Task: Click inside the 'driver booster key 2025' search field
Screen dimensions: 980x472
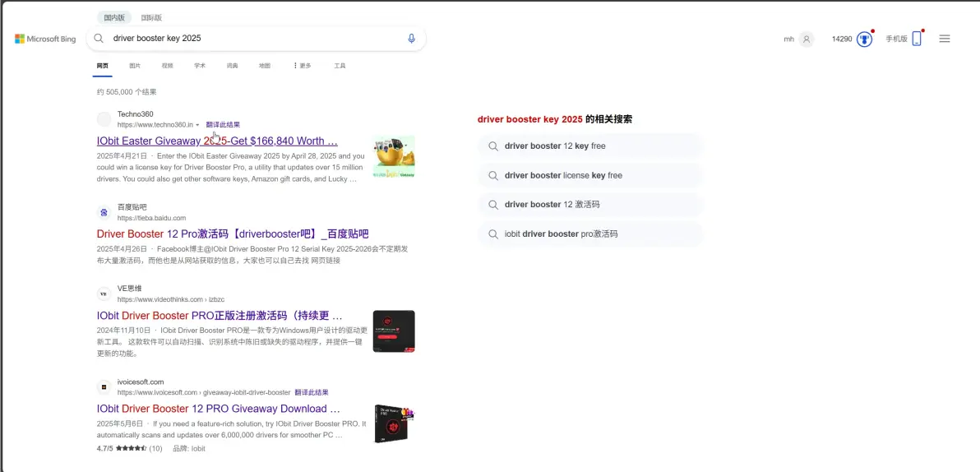Action: (x=257, y=38)
